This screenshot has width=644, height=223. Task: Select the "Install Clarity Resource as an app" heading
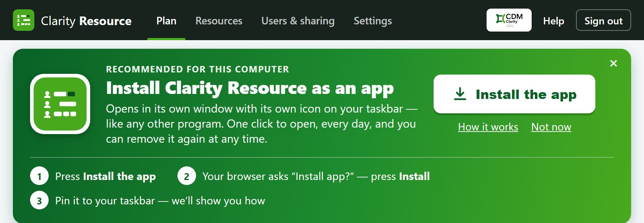250,88
